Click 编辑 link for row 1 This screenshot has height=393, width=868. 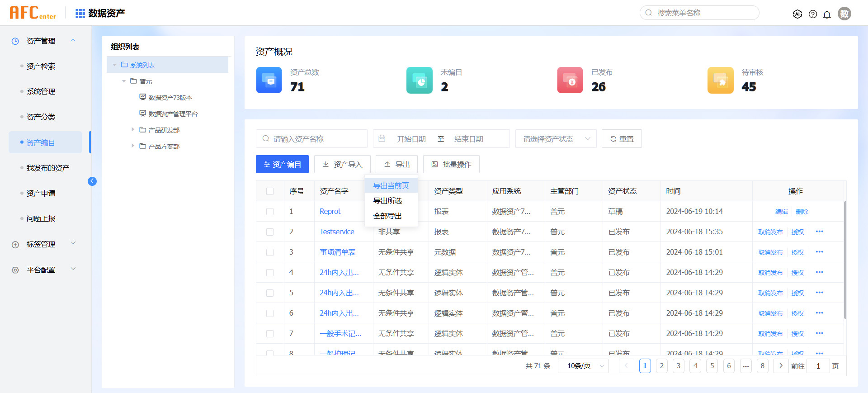pos(782,212)
